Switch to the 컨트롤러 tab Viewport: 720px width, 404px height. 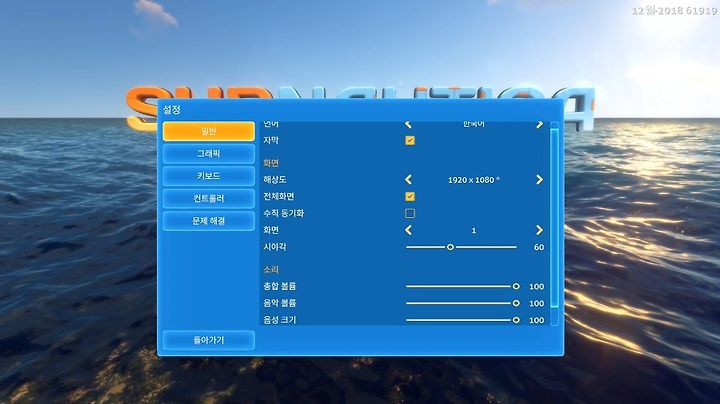(208, 198)
